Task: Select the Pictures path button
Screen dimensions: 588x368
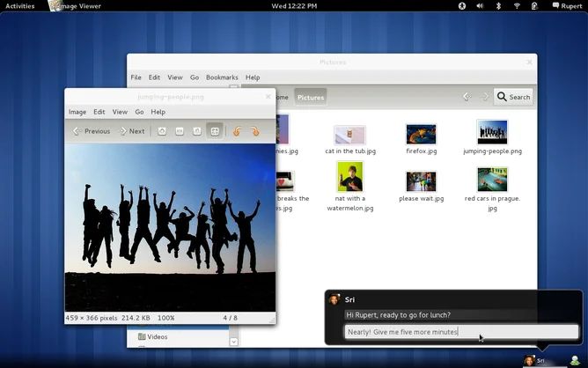Action: tap(310, 97)
